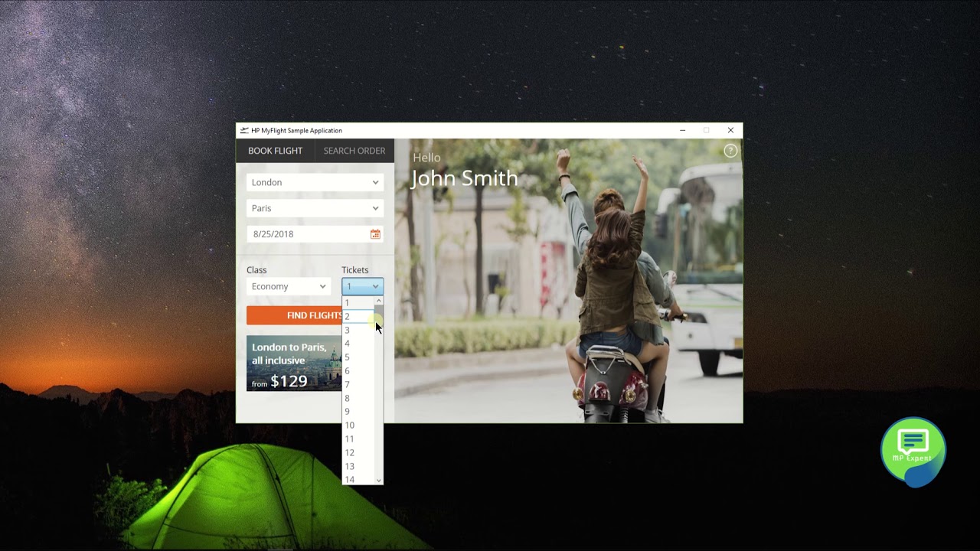Select 4 tickets from the list
Image resolution: width=980 pixels, height=551 pixels.
click(358, 344)
